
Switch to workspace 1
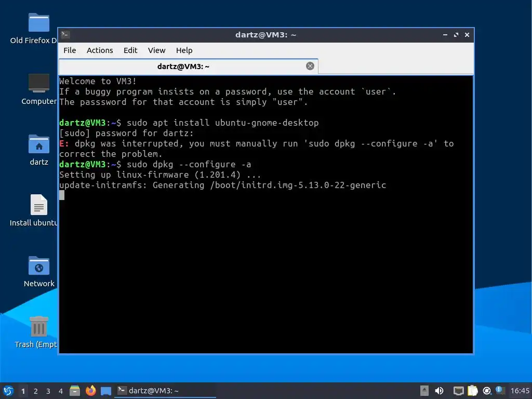click(x=23, y=391)
